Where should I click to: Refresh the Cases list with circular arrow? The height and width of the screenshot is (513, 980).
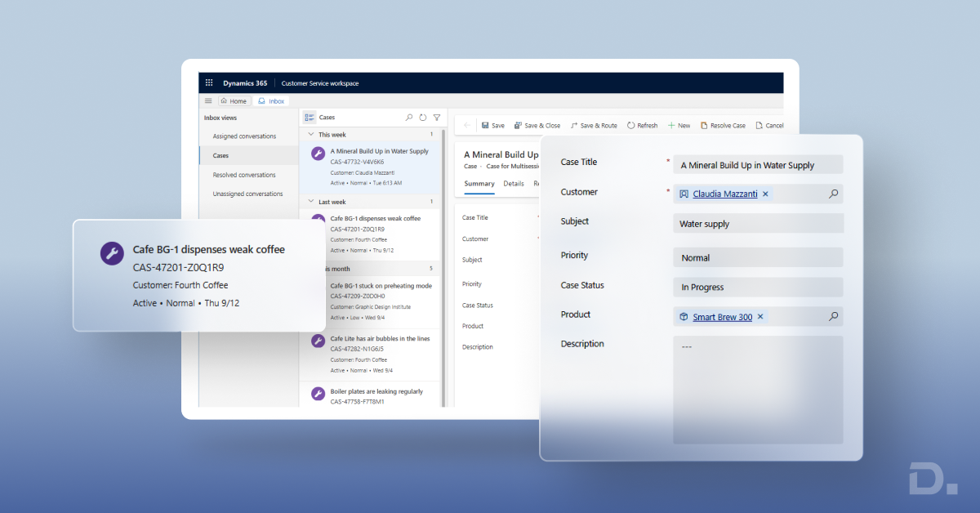click(x=423, y=118)
